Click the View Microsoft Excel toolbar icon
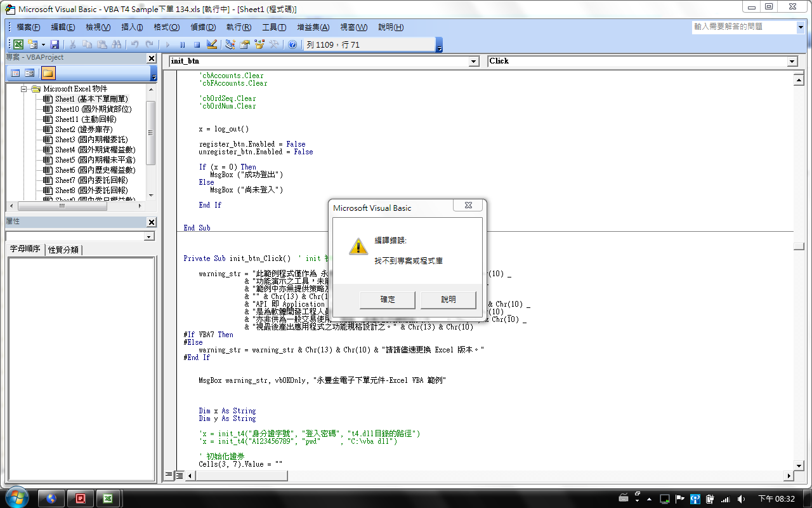This screenshot has height=508, width=812. click(x=18, y=44)
